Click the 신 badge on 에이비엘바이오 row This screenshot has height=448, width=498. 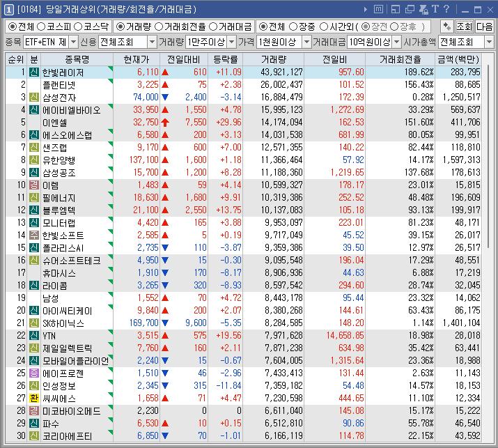point(34,109)
